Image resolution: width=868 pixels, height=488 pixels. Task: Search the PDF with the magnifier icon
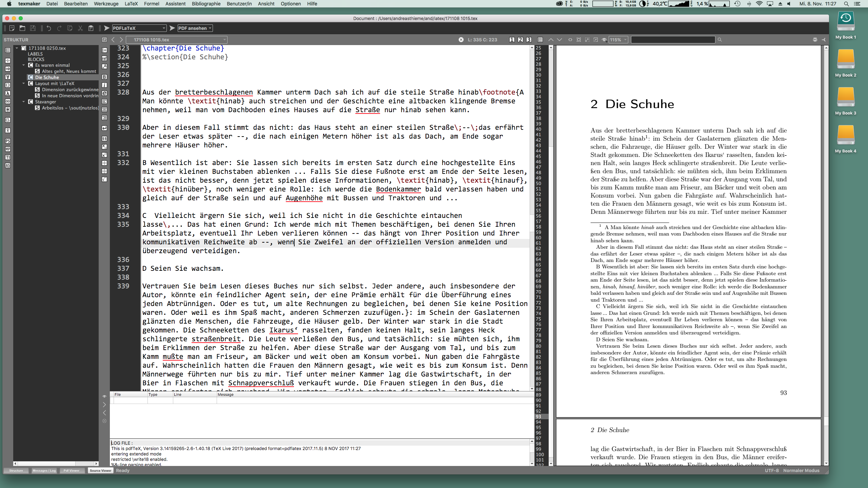pos(719,40)
